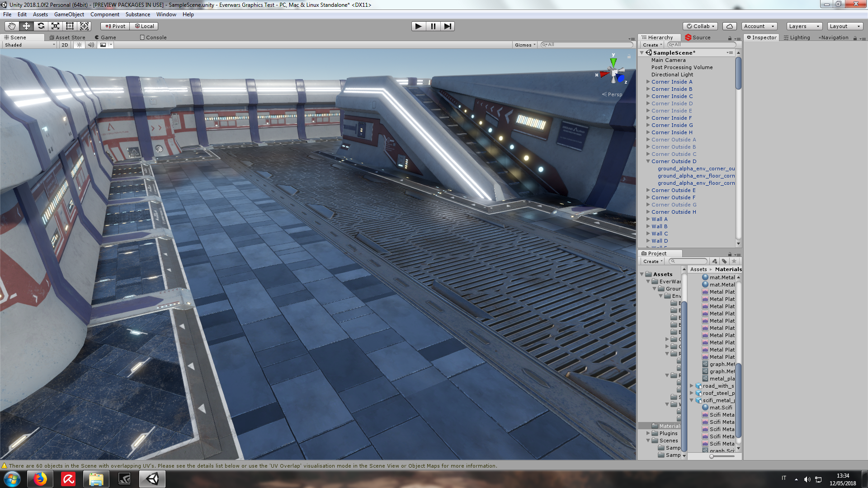Click the Step frame button
Screen dimensions: 868x488
(x=447, y=26)
